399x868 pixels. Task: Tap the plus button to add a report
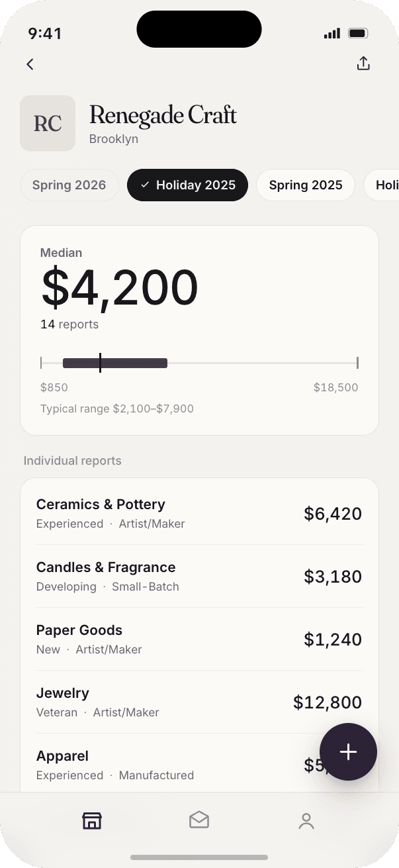pyautogui.click(x=348, y=751)
